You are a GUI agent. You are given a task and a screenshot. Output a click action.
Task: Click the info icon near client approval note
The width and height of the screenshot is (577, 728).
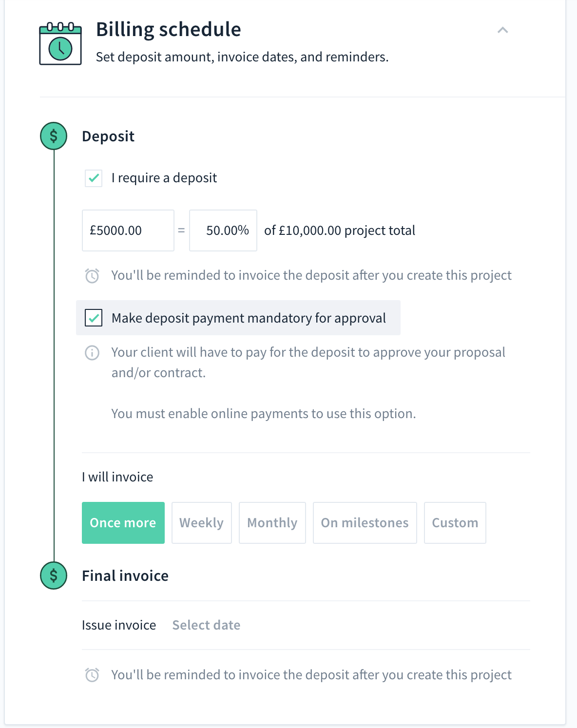coord(92,352)
